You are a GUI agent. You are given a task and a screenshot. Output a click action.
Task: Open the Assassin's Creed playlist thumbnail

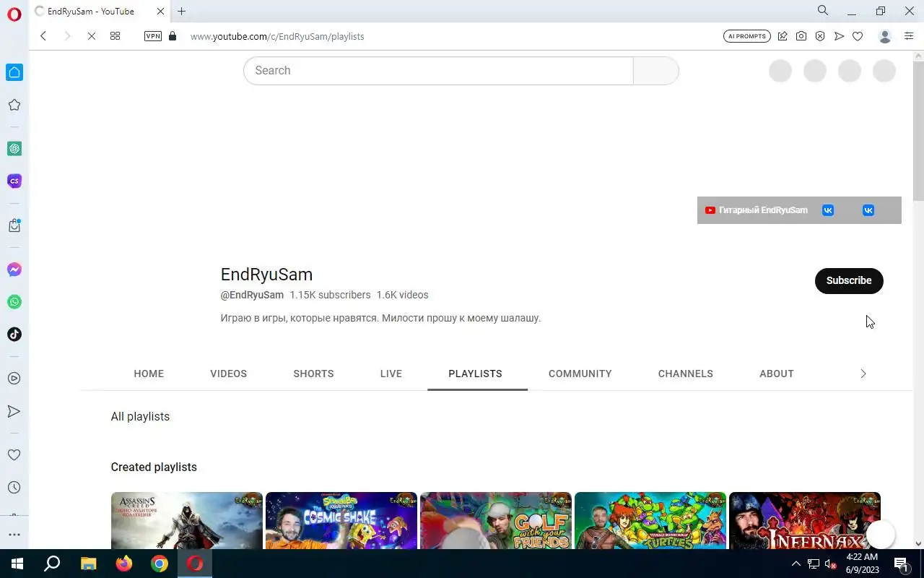click(187, 521)
